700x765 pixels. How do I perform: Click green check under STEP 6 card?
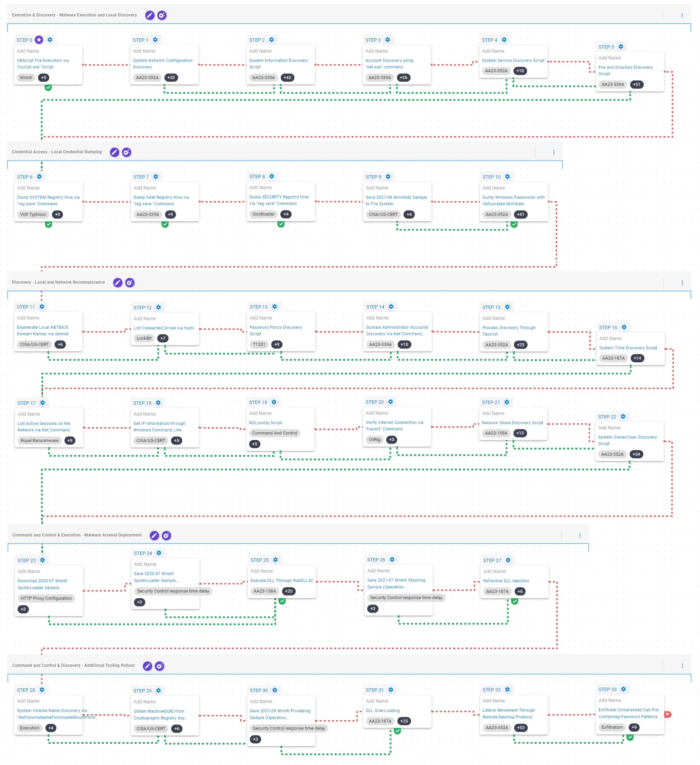click(x=49, y=224)
